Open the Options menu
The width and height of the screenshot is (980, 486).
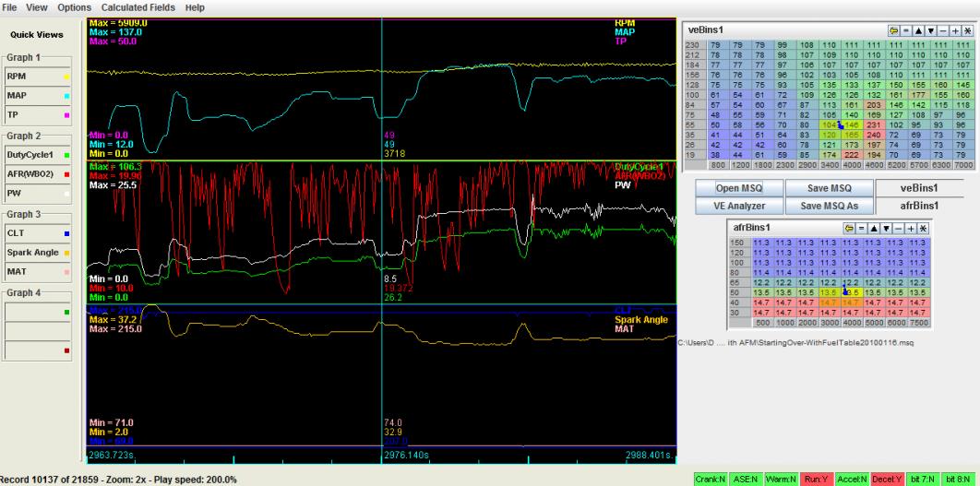(x=74, y=7)
